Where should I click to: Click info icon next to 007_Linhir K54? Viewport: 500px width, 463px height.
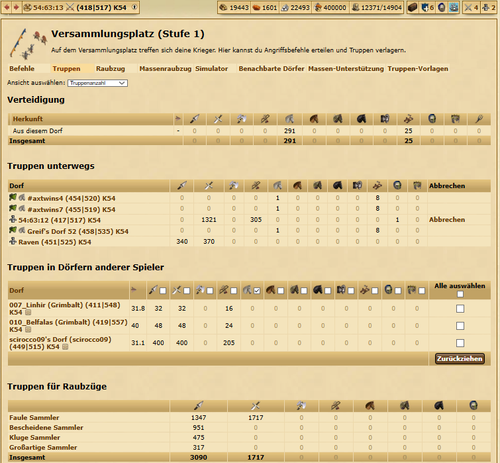tap(28, 312)
